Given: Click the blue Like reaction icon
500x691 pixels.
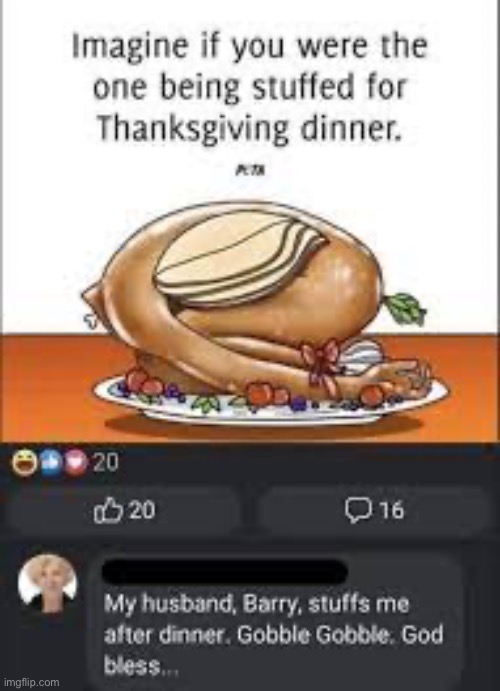Looking at the screenshot, I should click(52, 464).
